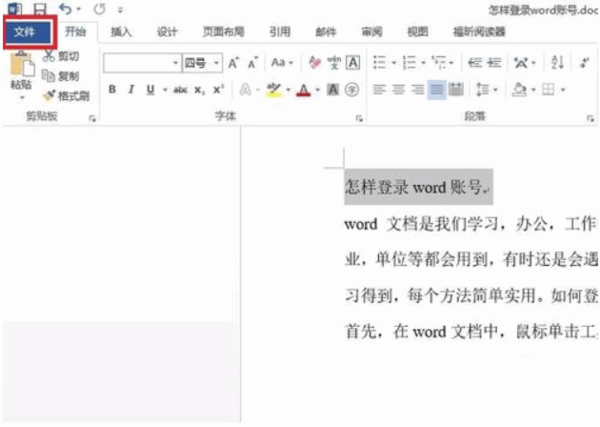Toggle the highlighted justify alignment button
Viewport: 600px width, 427px height.
click(x=437, y=90)
